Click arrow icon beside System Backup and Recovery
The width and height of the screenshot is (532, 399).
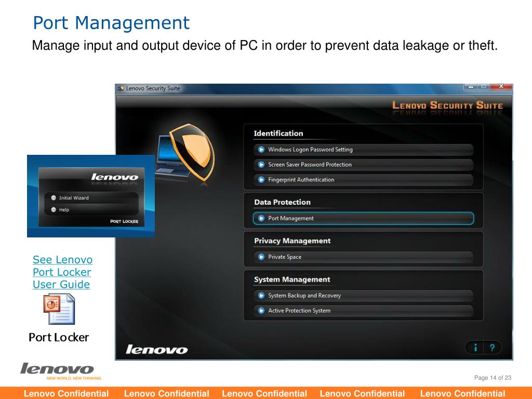(261, 296)
